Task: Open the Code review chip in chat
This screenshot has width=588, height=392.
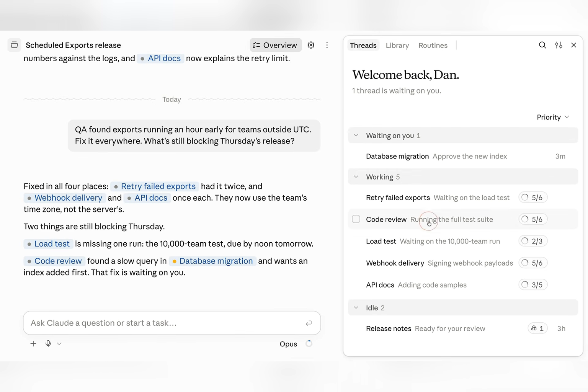Action: coord(54,261)
